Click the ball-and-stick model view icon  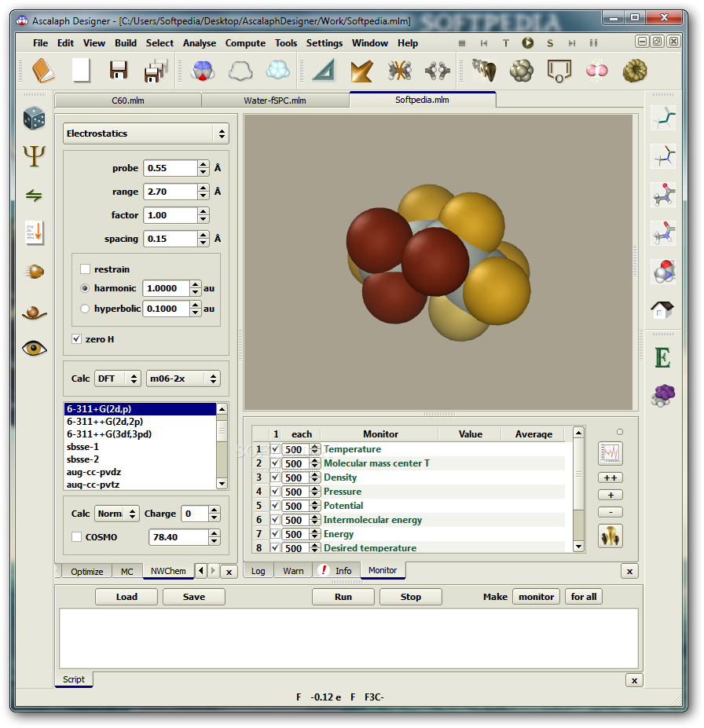(x=662, y=194)
